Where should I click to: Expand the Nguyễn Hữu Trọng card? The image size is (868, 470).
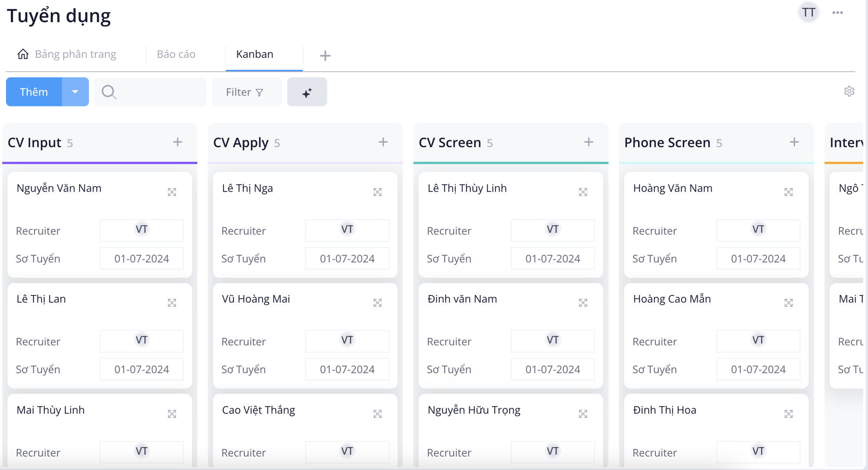coord(583,414)
